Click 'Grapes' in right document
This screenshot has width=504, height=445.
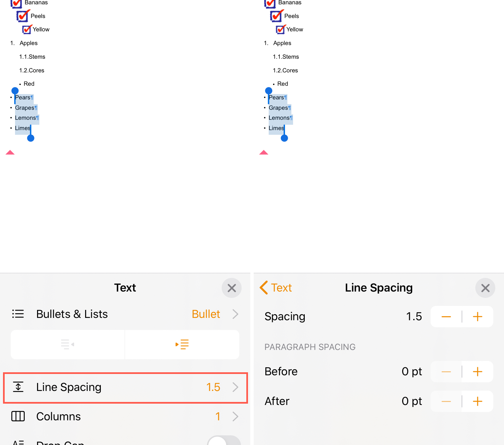(x=278, y=108)
